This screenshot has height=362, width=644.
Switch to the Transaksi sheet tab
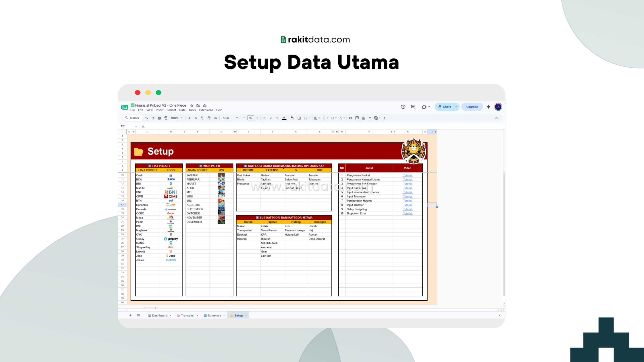(x=187, y=315)
